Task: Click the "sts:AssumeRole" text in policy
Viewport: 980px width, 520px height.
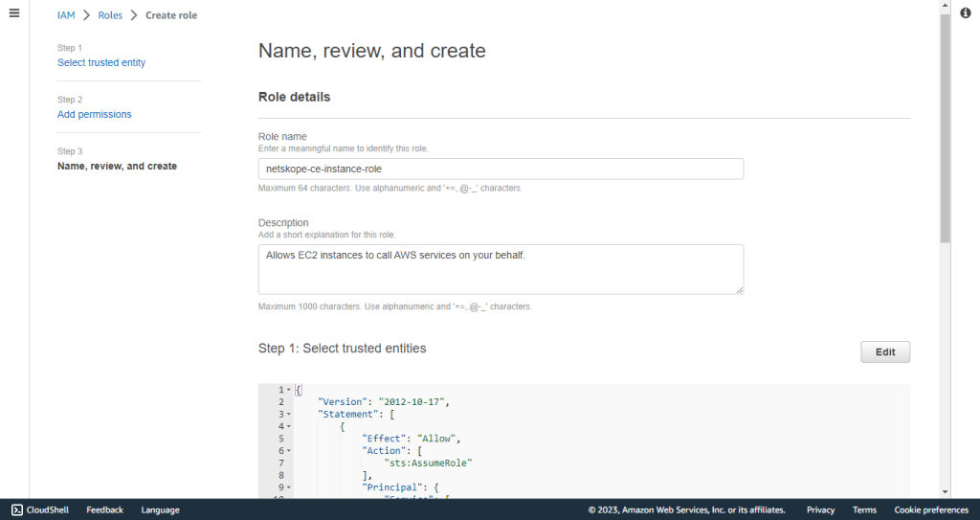Action: pos(428,463)
